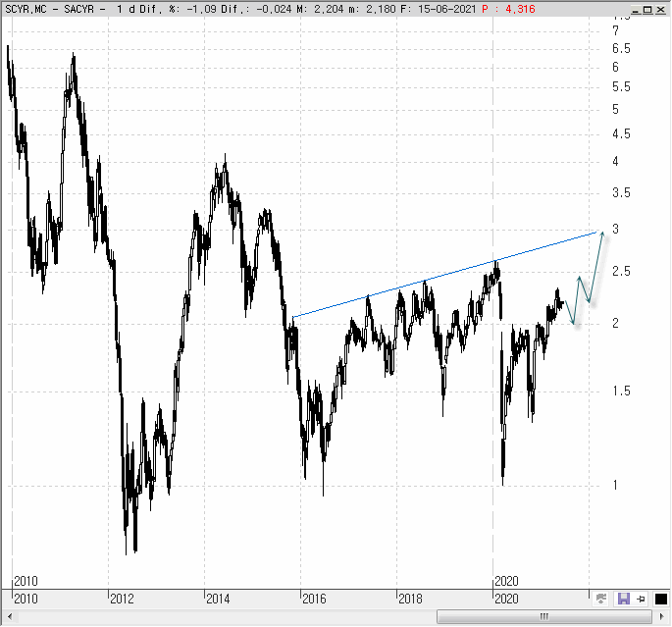The image size is (672, 627).
Task: Click the red P : 4,316 value
Action: [508, 9]
